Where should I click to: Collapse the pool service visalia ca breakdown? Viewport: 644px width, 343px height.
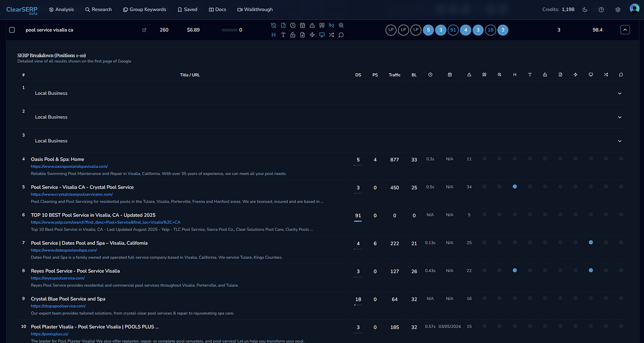625,30
